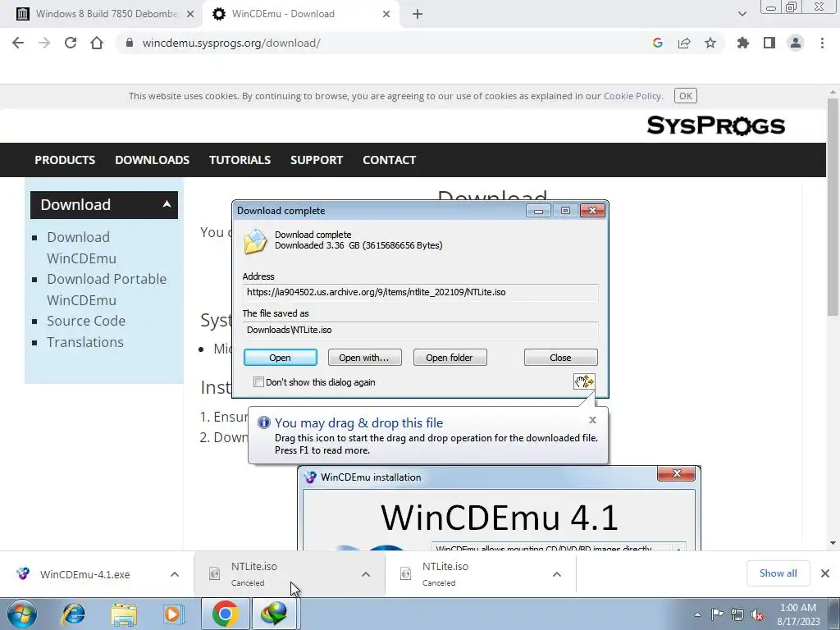Click the file saved as path field
The height and width of the screenshot is (630, 840).
[x=420, y=330]
